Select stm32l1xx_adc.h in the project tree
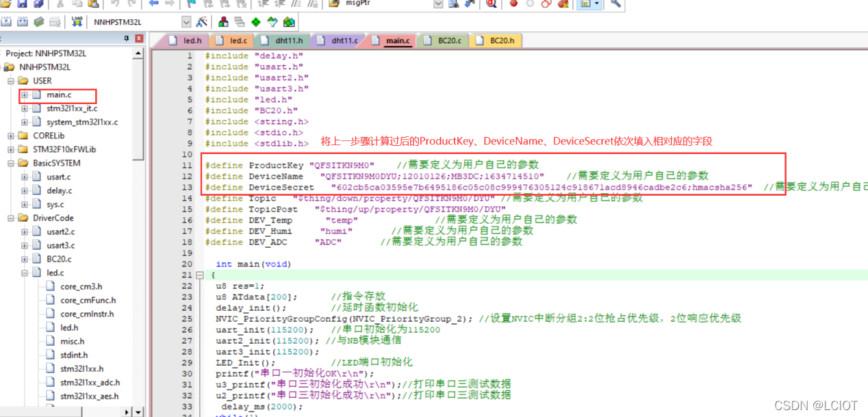 coord(90,382)
